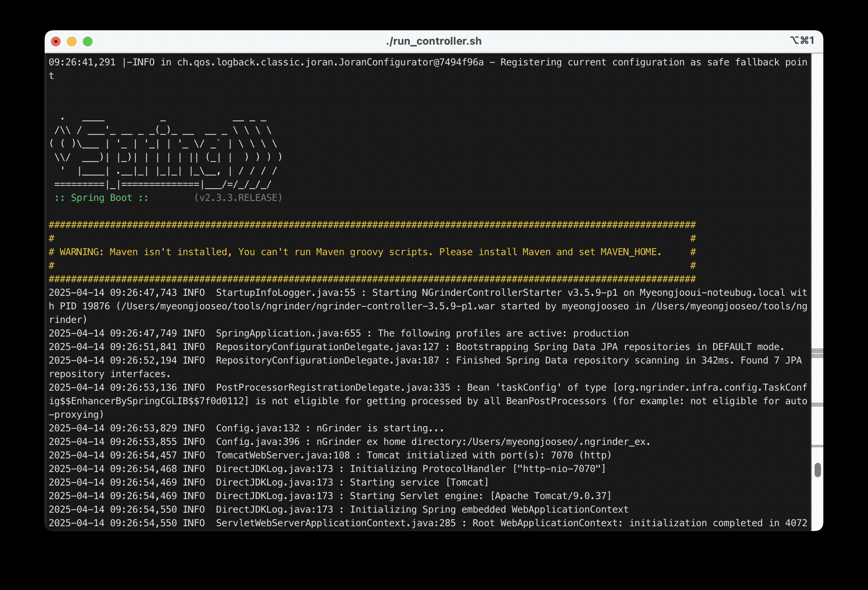Click the topmost scrollbar mark cluster
The height and width of the screenshot is (590, 868).
click(x=817, y=353)
